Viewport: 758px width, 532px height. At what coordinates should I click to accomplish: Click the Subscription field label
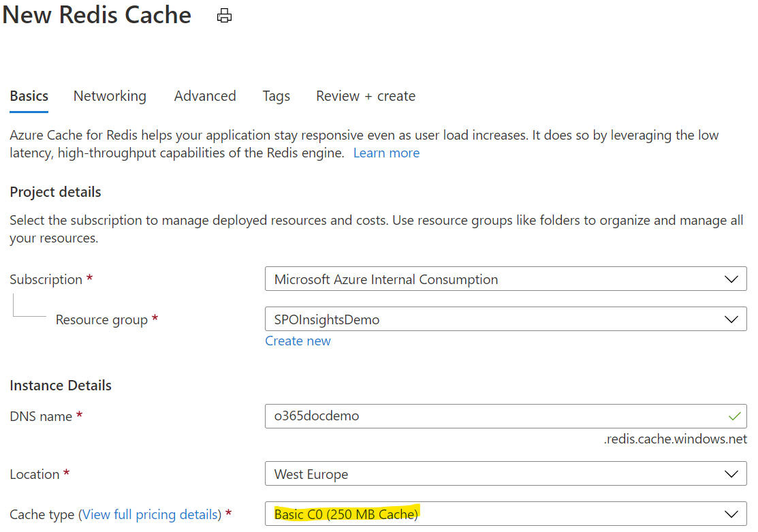46,279
